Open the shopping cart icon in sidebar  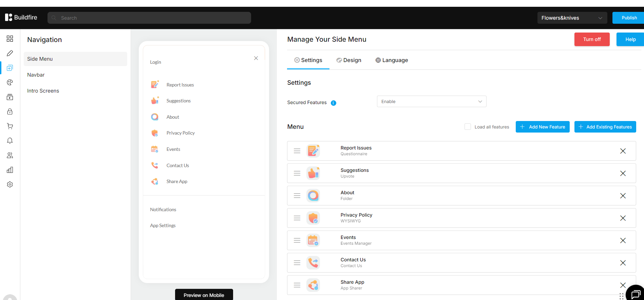[10, 126]
